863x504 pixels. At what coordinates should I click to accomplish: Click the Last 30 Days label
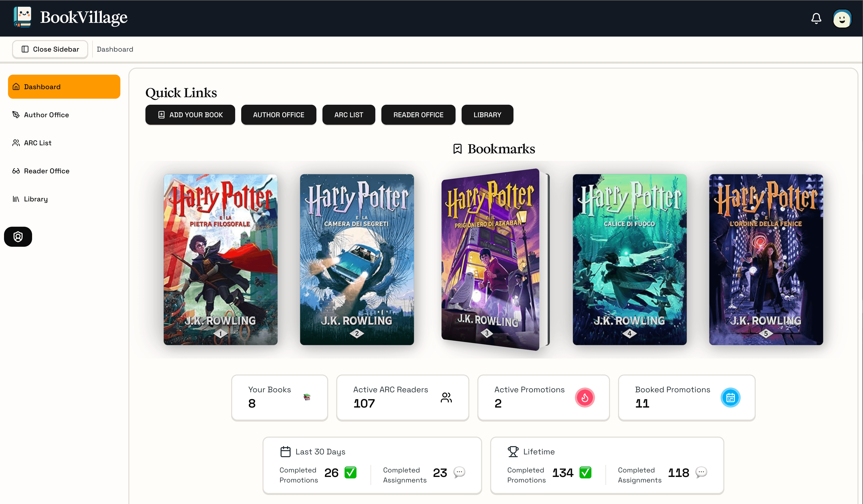click(x=320, y=452)
